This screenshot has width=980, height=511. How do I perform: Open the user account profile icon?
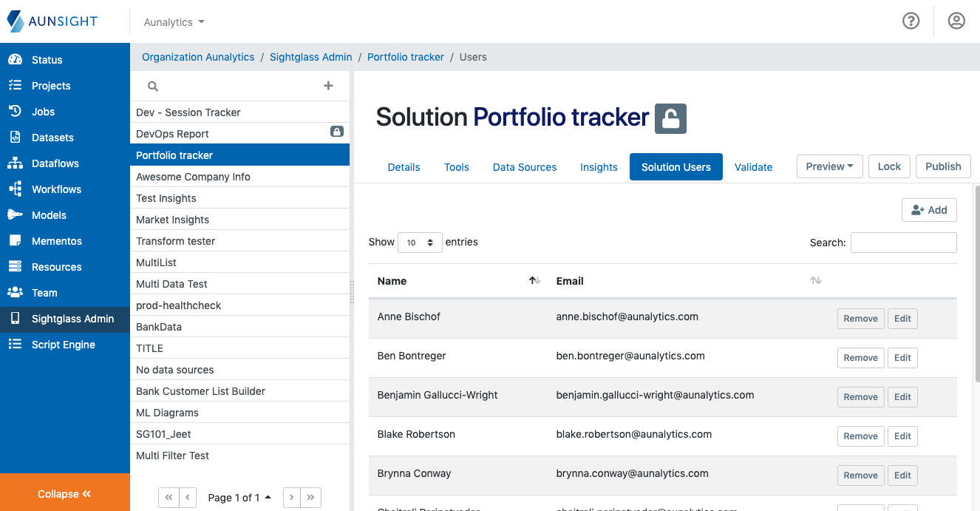click(956, 21)
